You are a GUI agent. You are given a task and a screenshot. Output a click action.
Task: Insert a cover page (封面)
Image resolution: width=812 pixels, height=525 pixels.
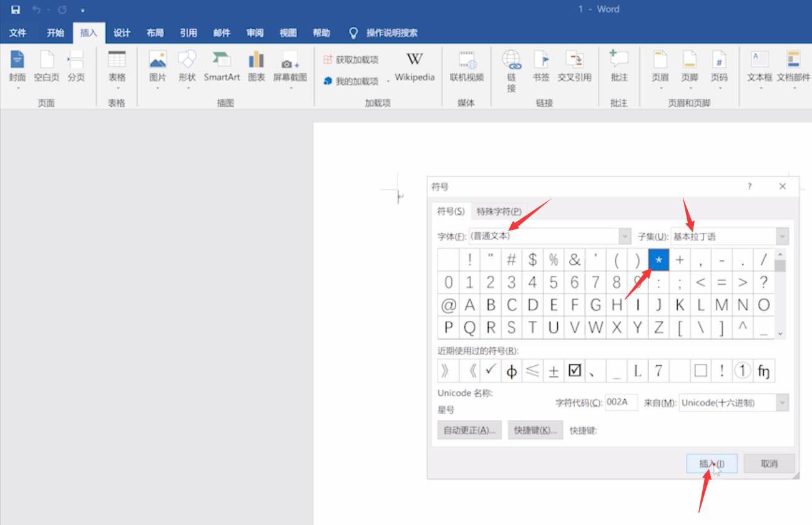pos(17,69)
